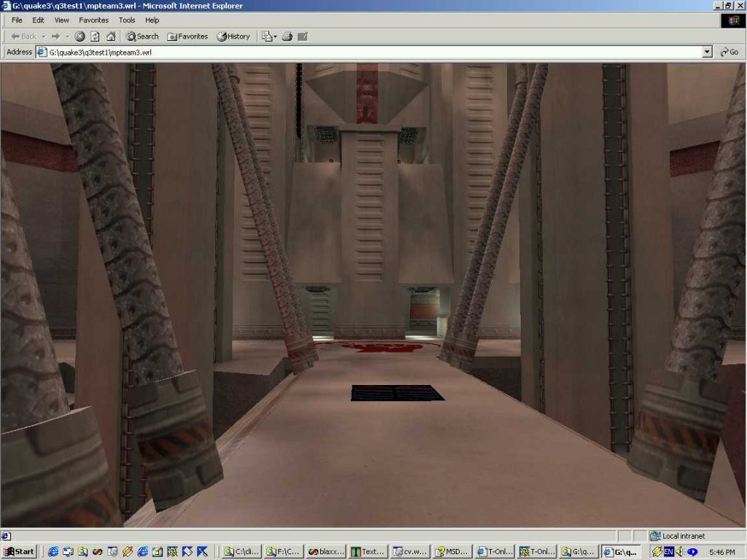Click the volume speaker tray icon
Screen dimensions: 747x560
pos(680,551)
